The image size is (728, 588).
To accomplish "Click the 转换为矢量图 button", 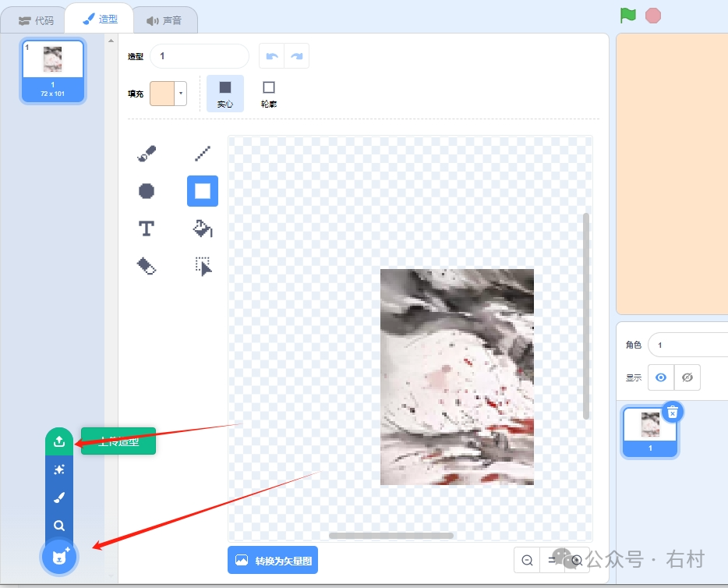I will [x=273, y=560].
